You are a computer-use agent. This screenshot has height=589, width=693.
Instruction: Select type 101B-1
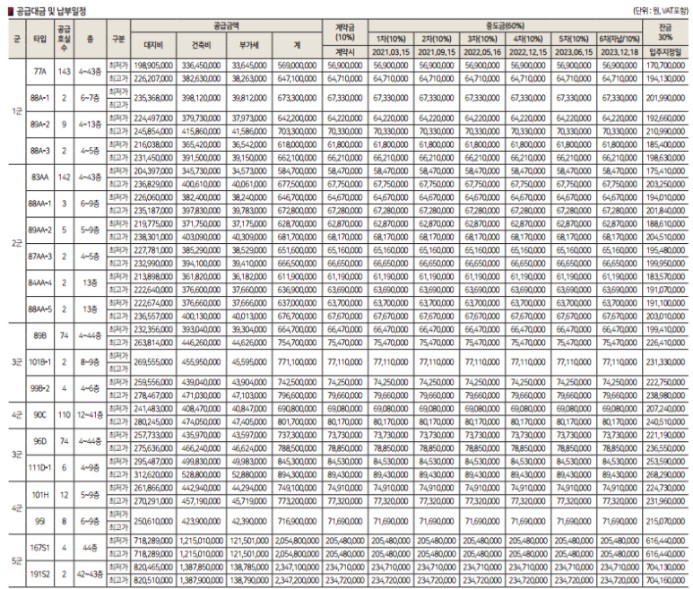click(x=40, y=362)
